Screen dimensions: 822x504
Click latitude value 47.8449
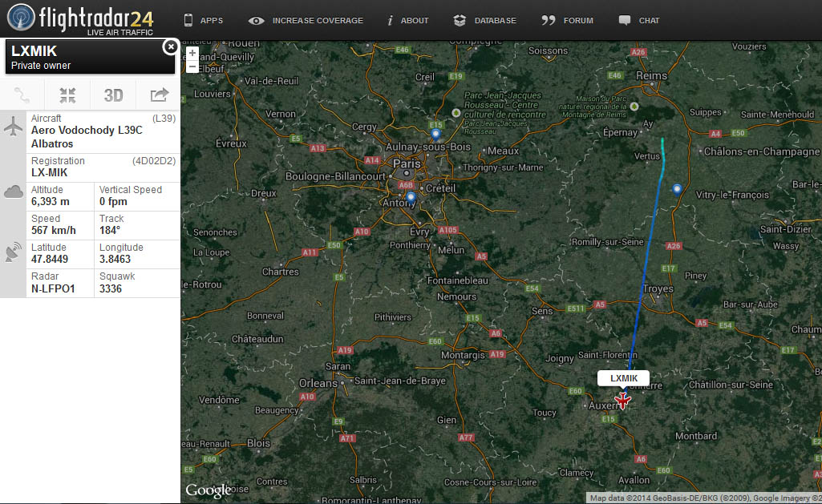tap(49, 259)
